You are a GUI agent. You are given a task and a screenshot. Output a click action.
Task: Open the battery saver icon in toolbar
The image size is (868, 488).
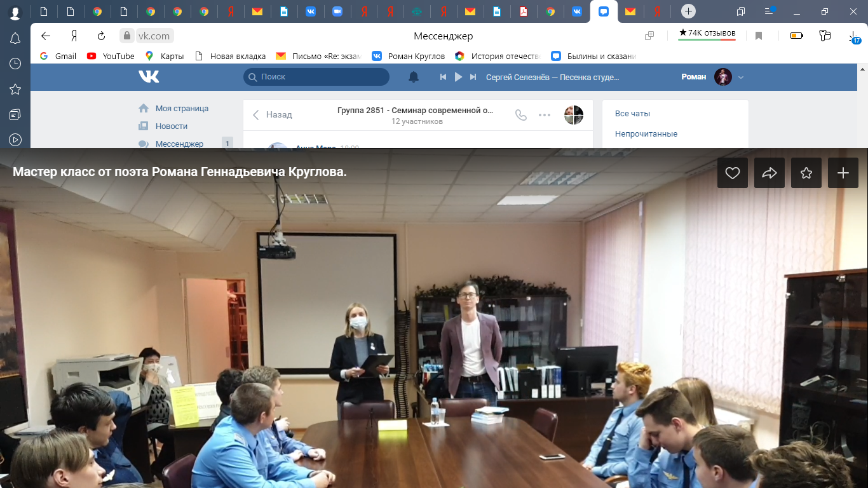coord(796,36)
